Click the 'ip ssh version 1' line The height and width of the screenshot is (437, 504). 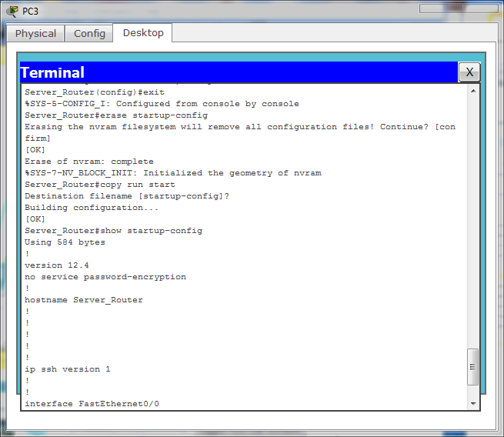(x=68, y=369)
